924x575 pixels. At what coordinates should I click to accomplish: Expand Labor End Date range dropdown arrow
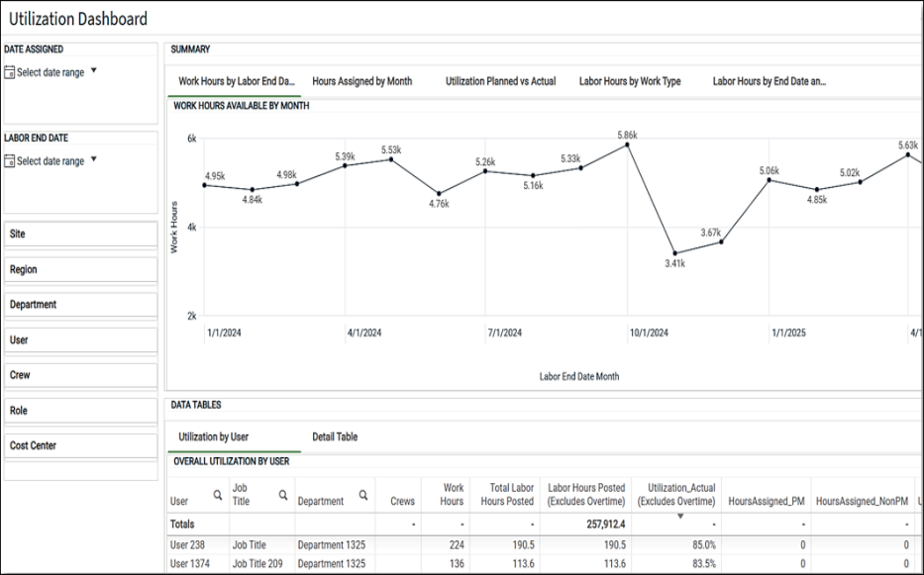pyautogui.click(x=94, y=159)
